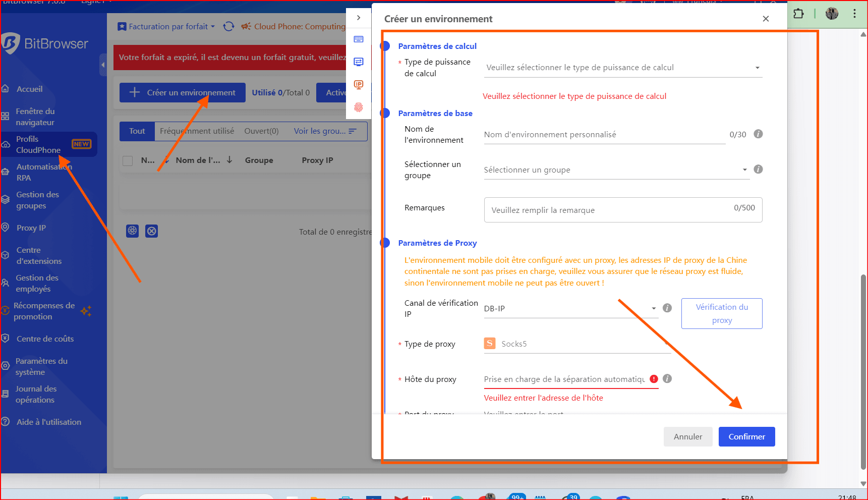This screenshot has height=500, width=868.
Task: Open the browser extensions puzzle icon
Action: (798, 14)
